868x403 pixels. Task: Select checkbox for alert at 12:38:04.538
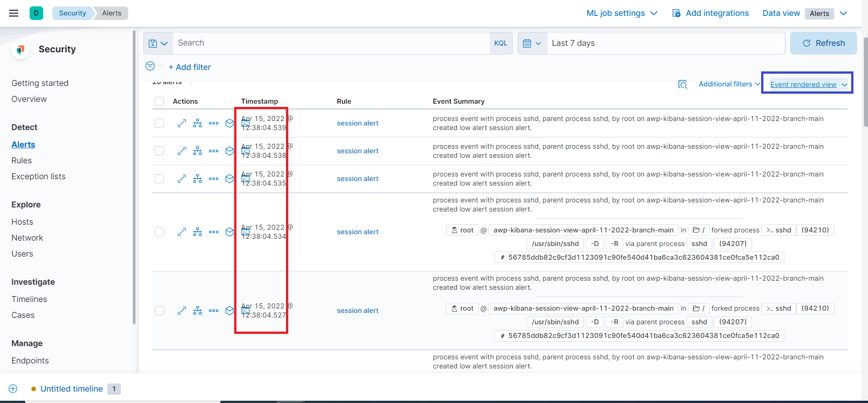[159, 151]
